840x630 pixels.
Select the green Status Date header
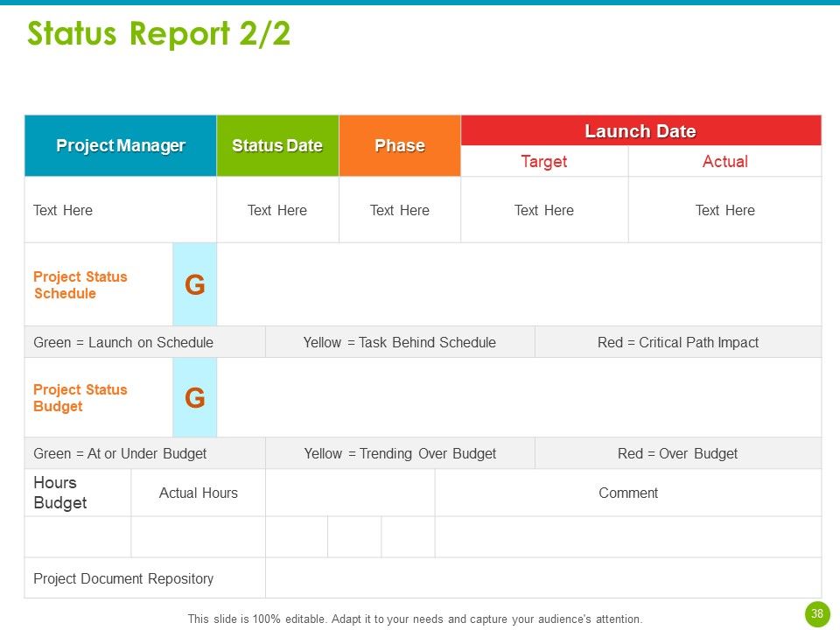(x=277, y=146)
